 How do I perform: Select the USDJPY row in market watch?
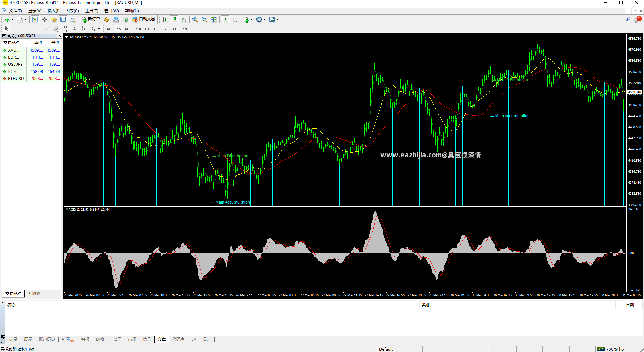coord(32,64)
